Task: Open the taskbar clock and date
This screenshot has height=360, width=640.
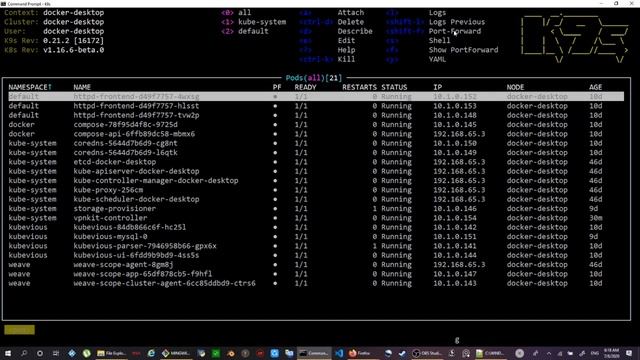Action: (x=611, y=353)
